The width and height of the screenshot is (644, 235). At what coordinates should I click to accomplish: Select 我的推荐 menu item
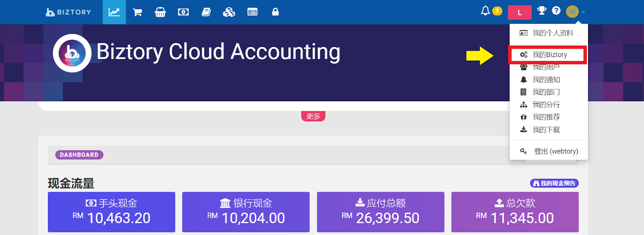point(549,117)
